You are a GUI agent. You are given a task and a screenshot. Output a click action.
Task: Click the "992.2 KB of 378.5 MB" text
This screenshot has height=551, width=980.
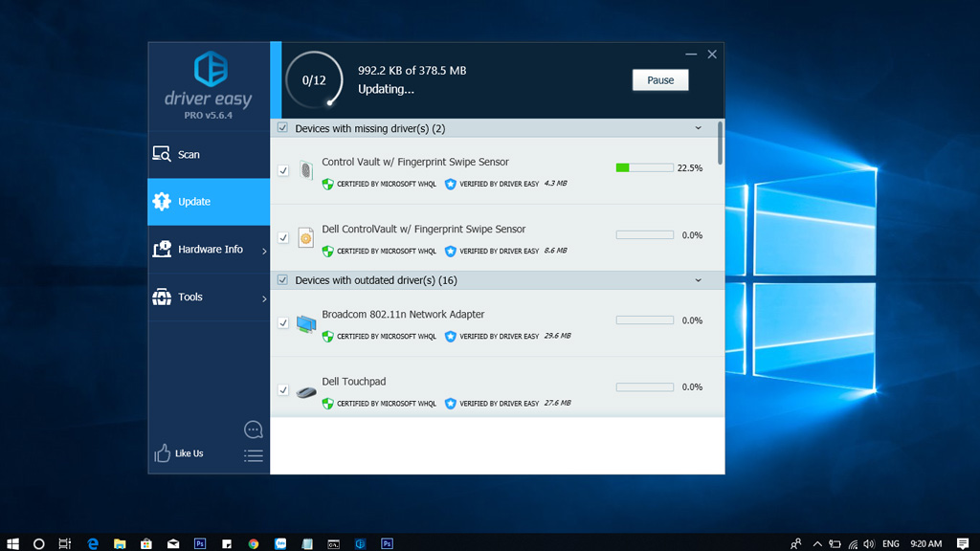(x=412, y=71)
